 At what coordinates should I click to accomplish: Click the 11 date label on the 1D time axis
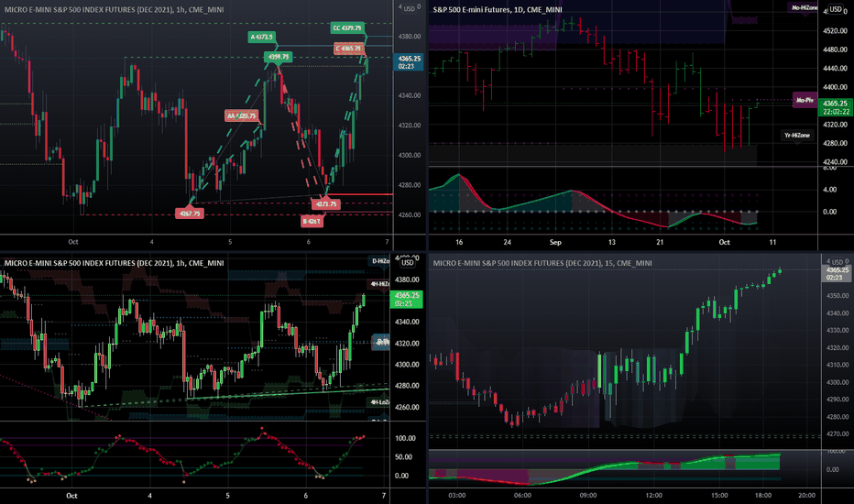coord(772,242)
